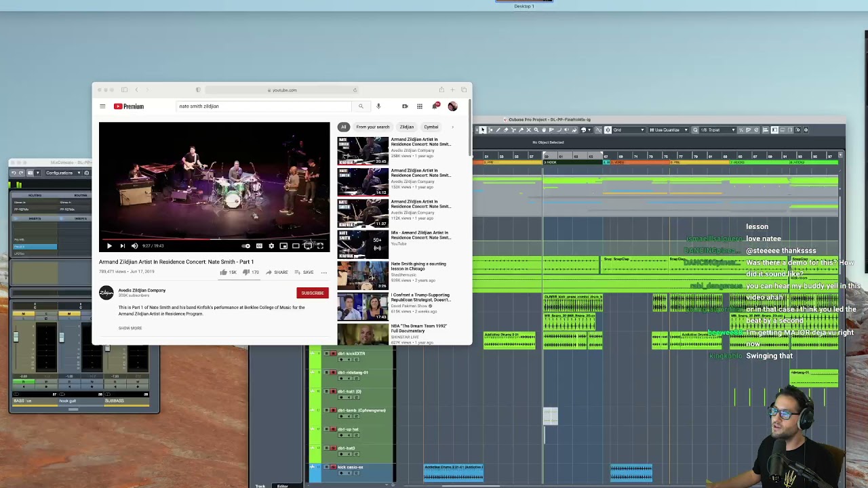This screenshot has height=488, width=868.
Task: Select the Zoom magnifier tool in Cubase
Action: (x=536, y=130)
